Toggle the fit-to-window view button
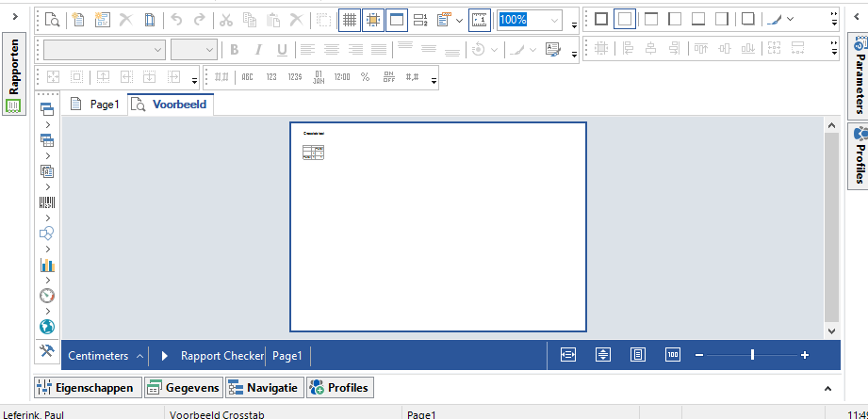Screen dimensions: 868x419 coord(397,20)
